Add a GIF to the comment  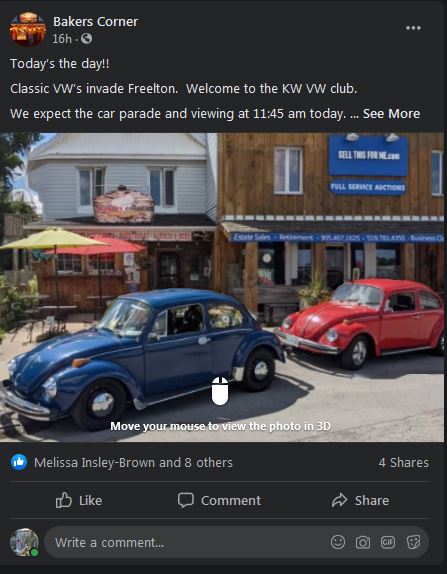coord(388,542)
